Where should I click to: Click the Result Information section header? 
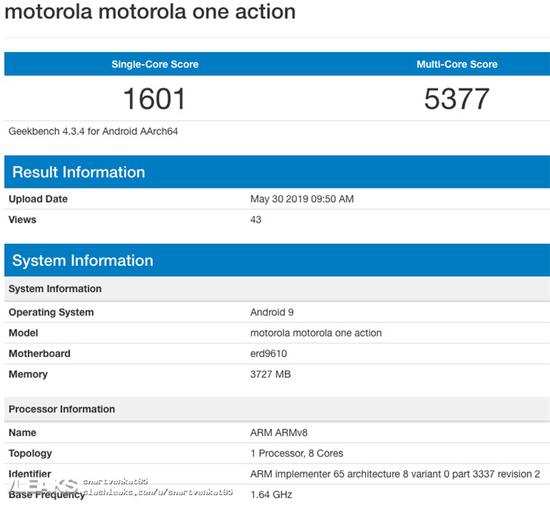(x=277, y=172)
